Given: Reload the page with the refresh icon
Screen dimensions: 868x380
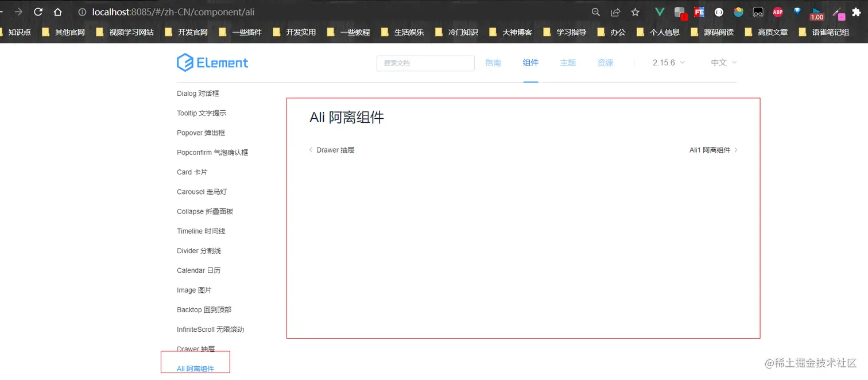Looking at the screenshot, I should coord(38,11).
